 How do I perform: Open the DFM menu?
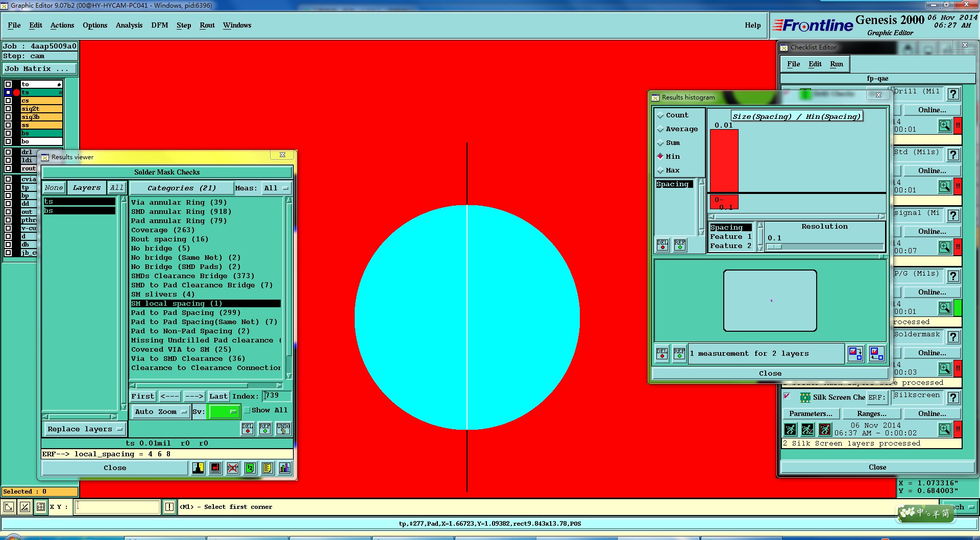[x=160, y=25]
